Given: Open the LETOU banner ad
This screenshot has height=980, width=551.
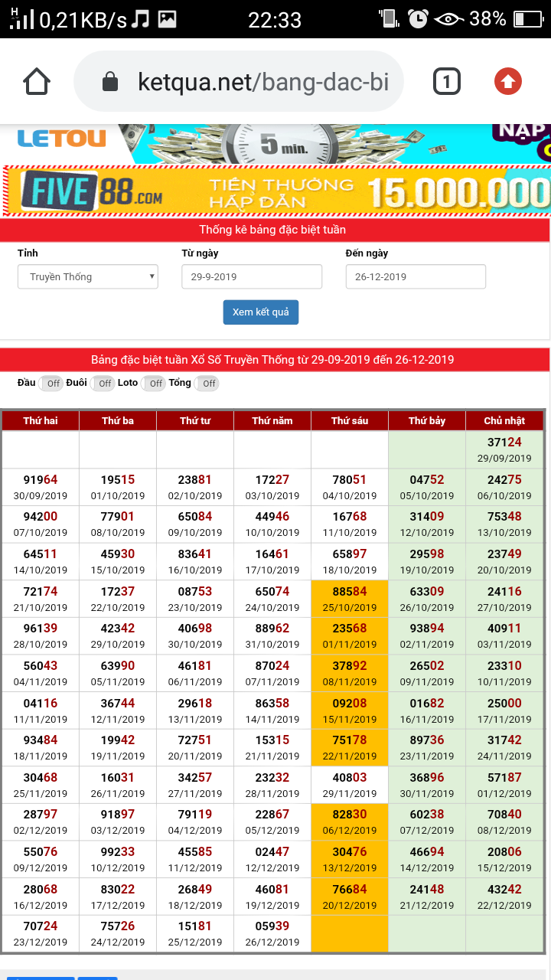Looking at the screenshot, I should pos(275,144).
